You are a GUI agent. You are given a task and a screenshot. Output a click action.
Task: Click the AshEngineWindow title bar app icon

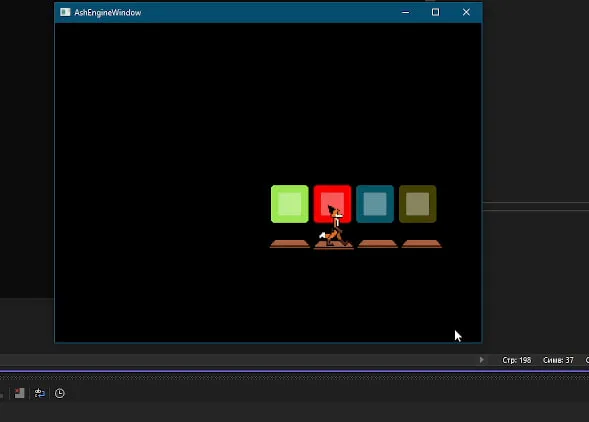point(65,12)
